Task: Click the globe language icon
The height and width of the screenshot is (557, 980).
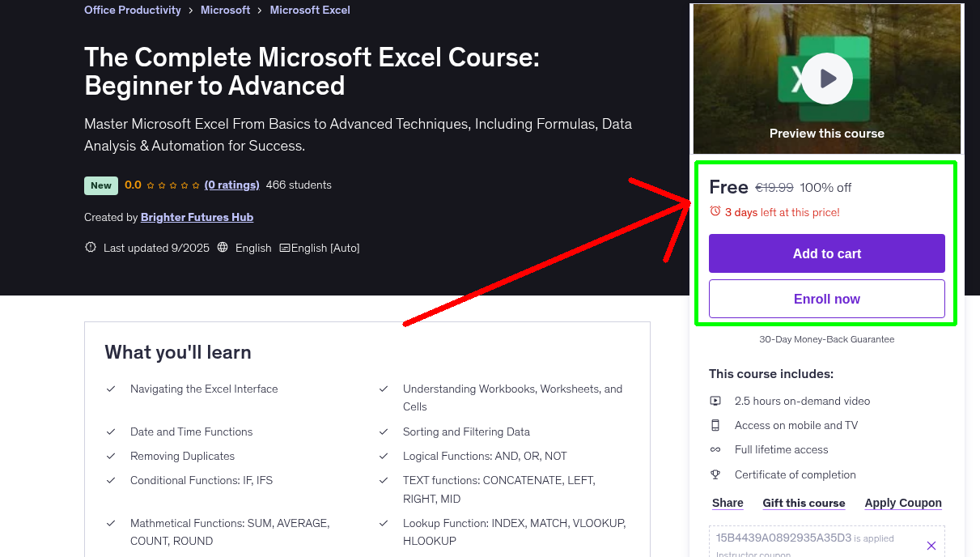Action: click(223, 248)
